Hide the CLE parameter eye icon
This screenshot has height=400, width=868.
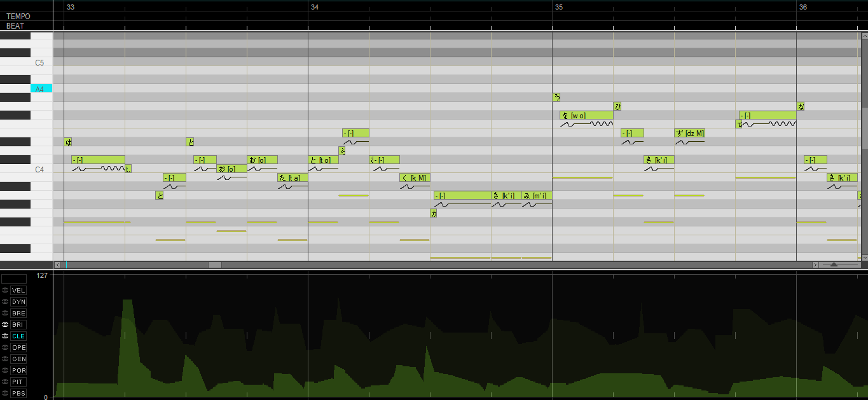point(5,336)
